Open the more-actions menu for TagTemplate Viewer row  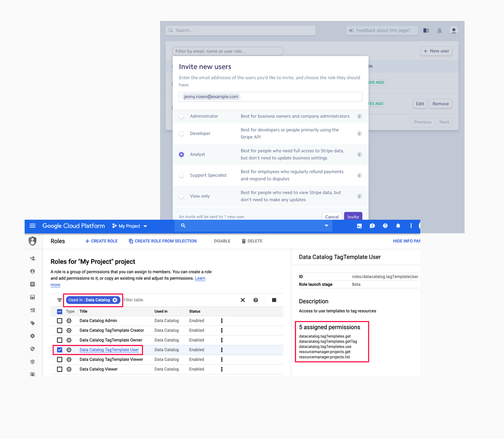(222, 359)
